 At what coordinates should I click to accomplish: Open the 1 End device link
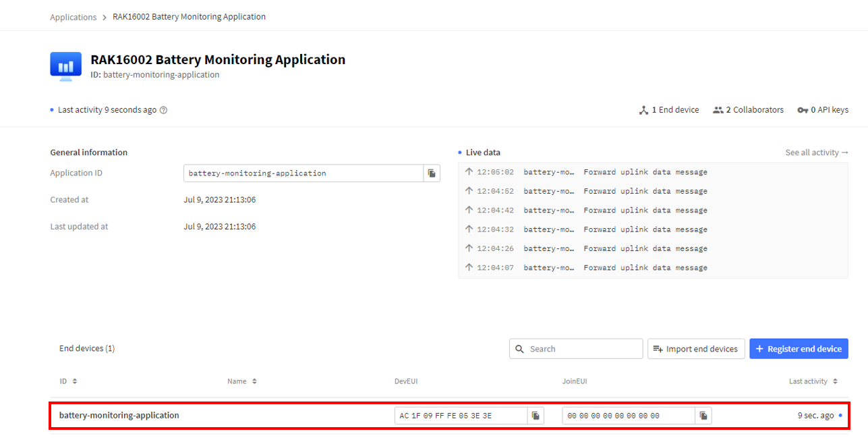click(x=669, y=110)
